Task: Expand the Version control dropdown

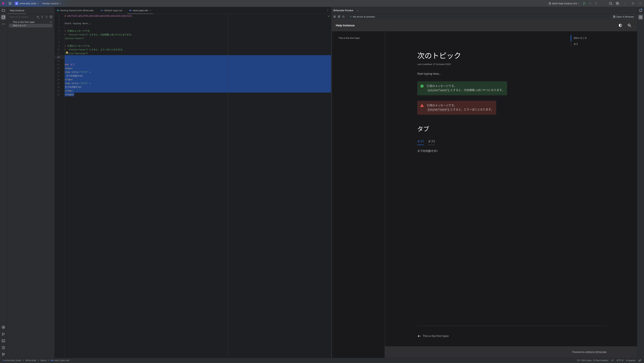Action: coord(52,4)
